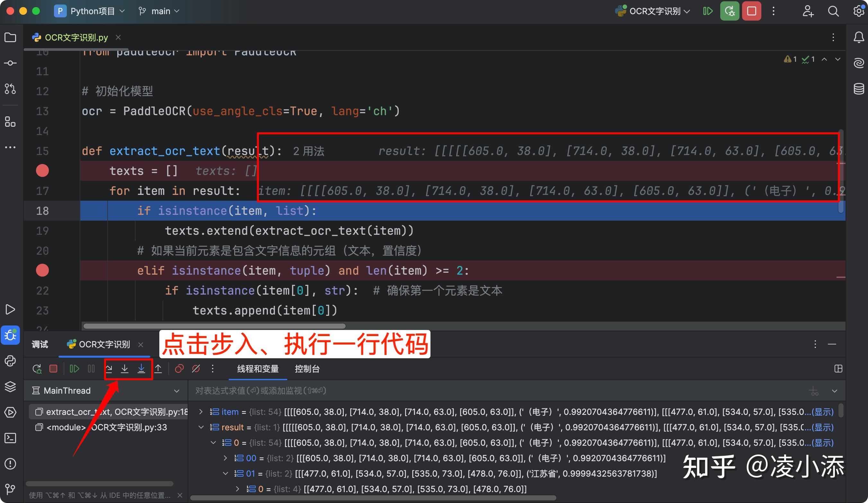The image size is (868, 503).
Task: Open Search Everywhere magnifier at top right
Action: tap(833, 11)
